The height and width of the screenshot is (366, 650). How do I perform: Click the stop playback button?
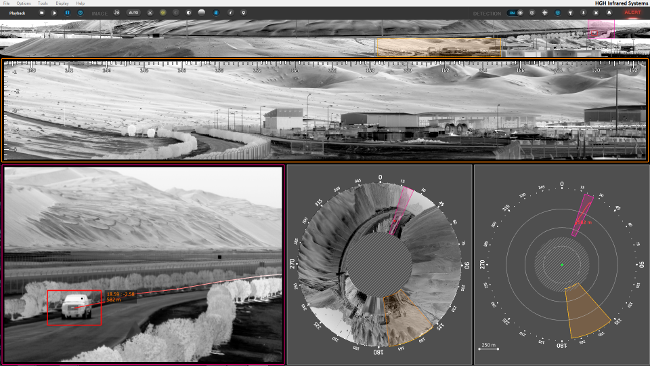[41, 13]
